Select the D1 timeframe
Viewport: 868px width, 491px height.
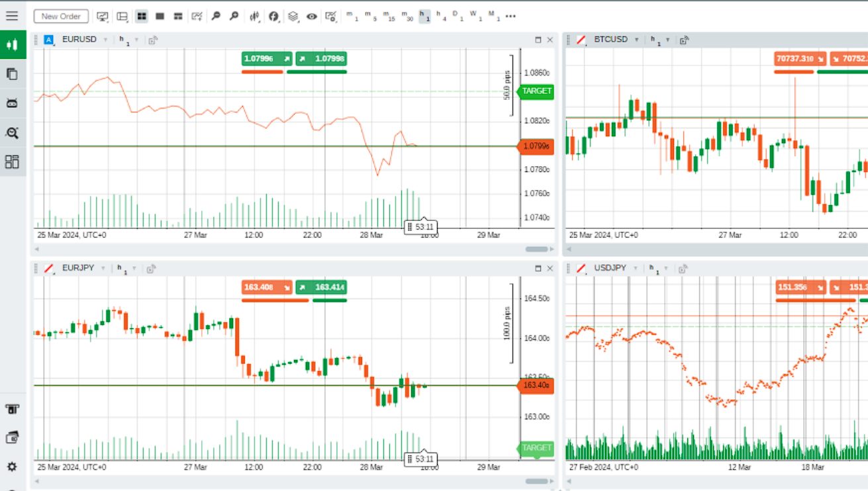(458, 16)
